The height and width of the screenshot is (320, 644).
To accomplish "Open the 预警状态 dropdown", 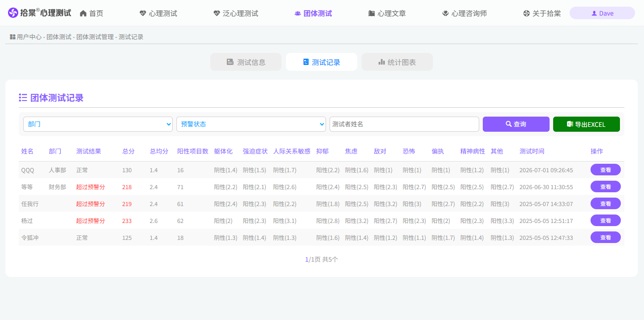I will [x=251, y=124].
